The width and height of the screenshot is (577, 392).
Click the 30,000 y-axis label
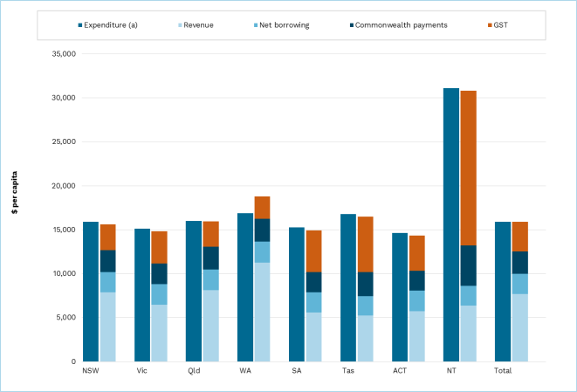64,98
